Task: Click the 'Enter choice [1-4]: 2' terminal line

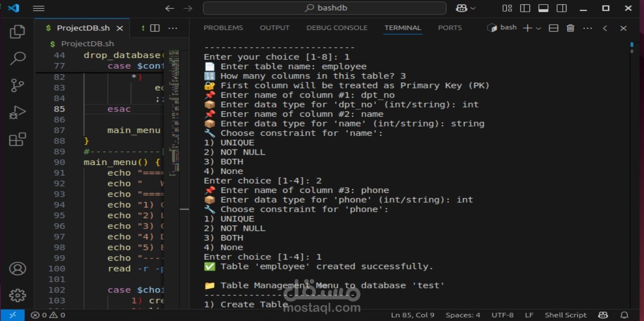Action: (263, 181)
